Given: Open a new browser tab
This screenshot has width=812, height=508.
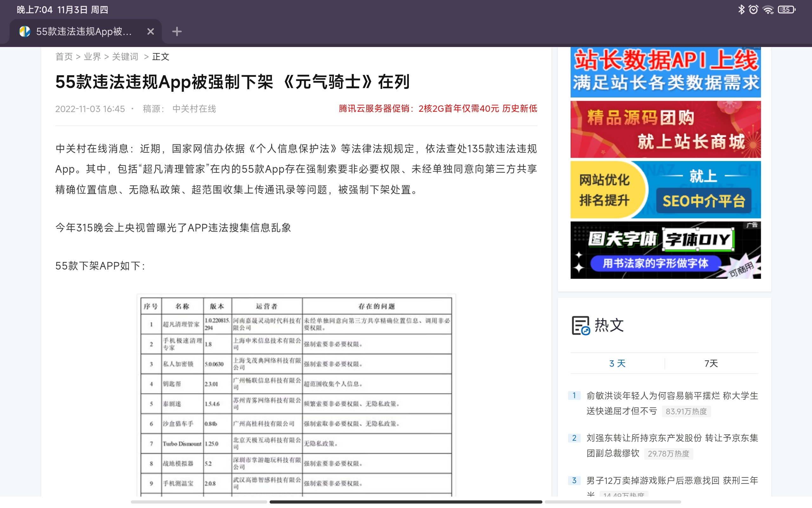Looking at the screenshot, I should (x=177, y=31).
